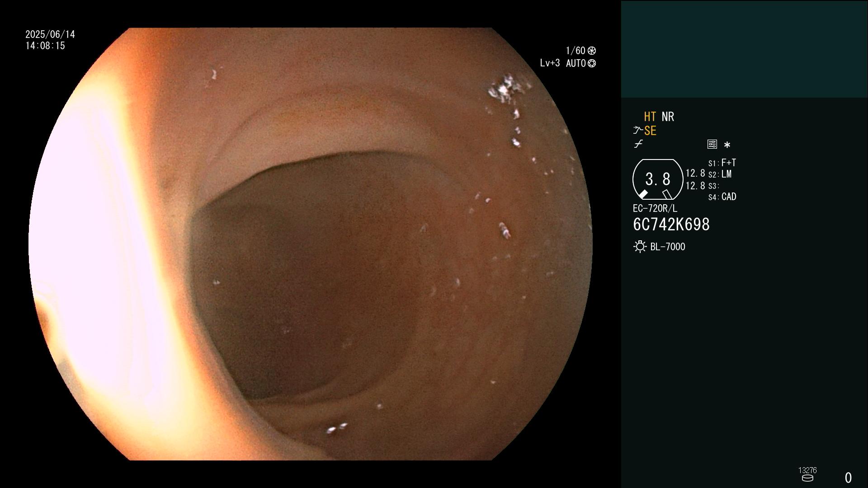
Task: Click the HT indicator label
Action: (650, 117)
